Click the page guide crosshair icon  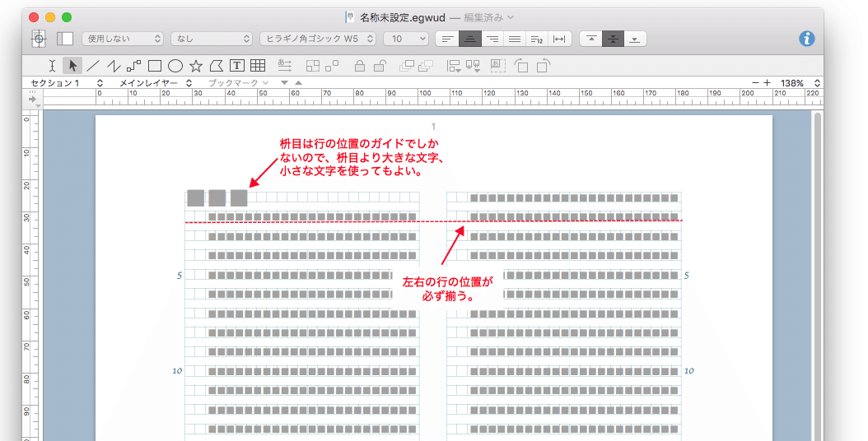point(38,39)
